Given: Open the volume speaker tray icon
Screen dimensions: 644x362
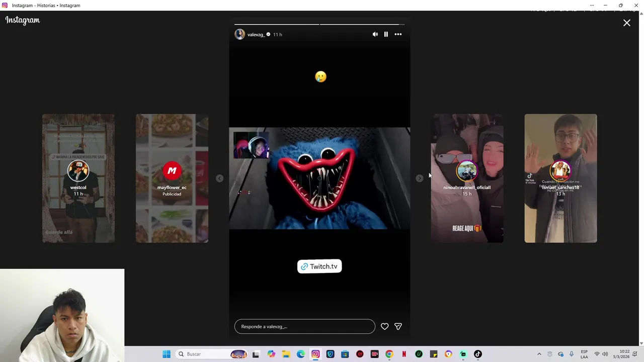Looking at the screenshot, I should coord(605,354).
